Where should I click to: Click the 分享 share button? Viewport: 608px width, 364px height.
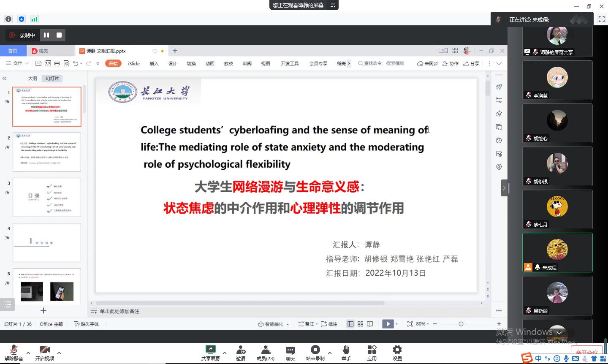(x=472, y=63)
